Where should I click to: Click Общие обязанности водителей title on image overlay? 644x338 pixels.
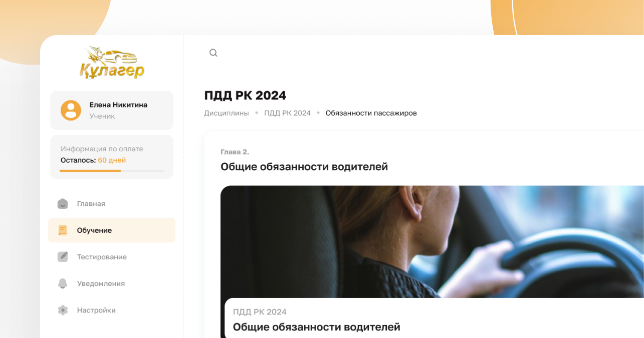[x=317, y=327]
